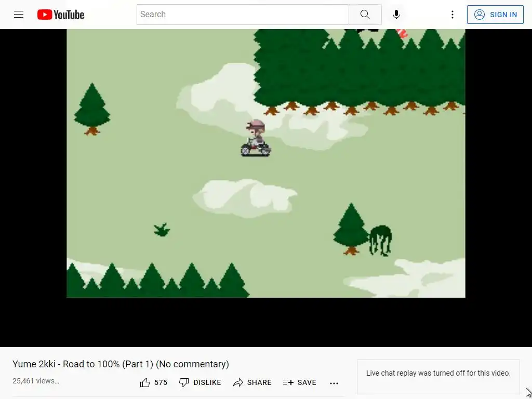Focus the Search input field
Screen dimensions: 532x399
[x=243, y=15]
